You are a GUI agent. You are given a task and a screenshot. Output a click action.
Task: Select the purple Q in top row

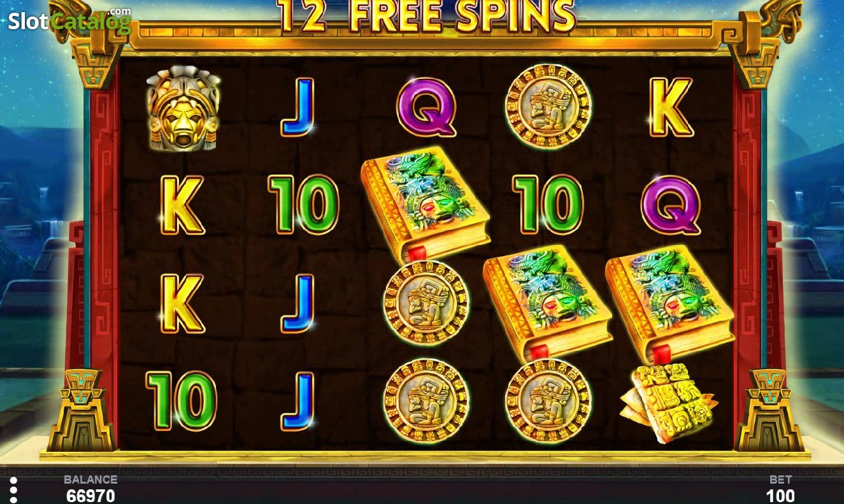tap(426, 108)
